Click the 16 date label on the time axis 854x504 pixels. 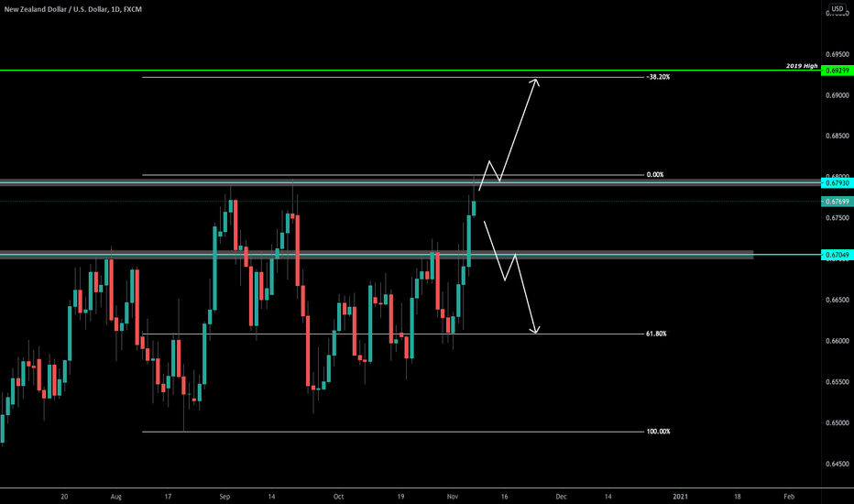pyautogui.click(x=504, y=497)
